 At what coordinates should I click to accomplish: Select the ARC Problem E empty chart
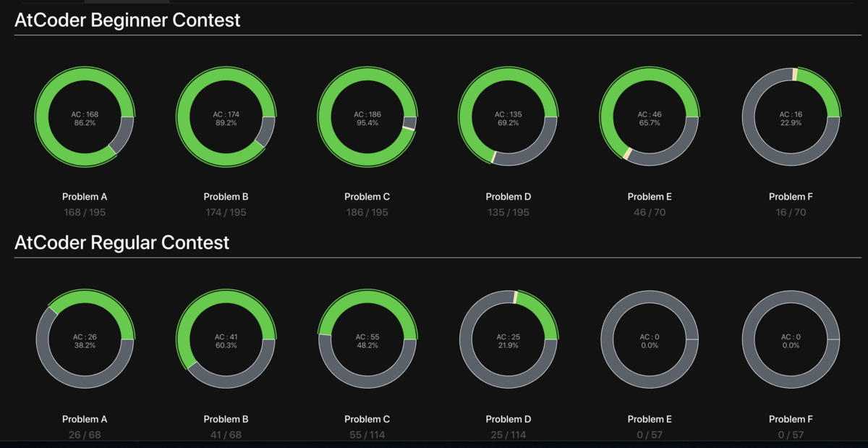coord(650,339)
